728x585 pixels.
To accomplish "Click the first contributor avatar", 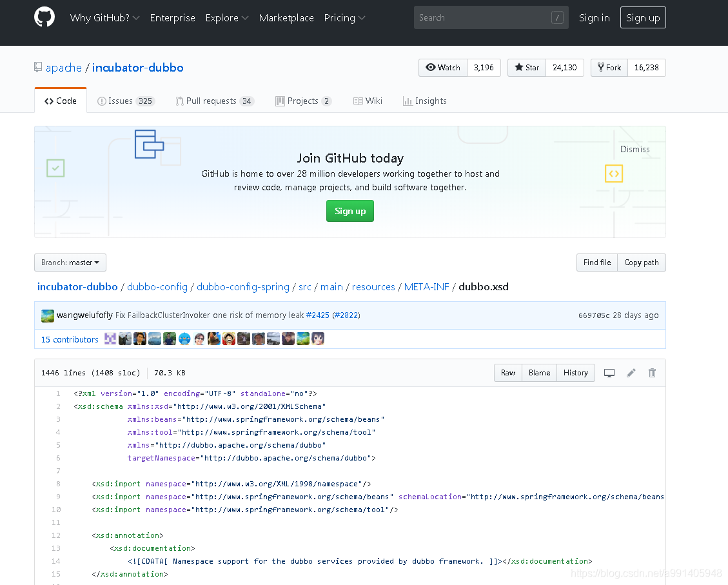I will click(110, 339).
